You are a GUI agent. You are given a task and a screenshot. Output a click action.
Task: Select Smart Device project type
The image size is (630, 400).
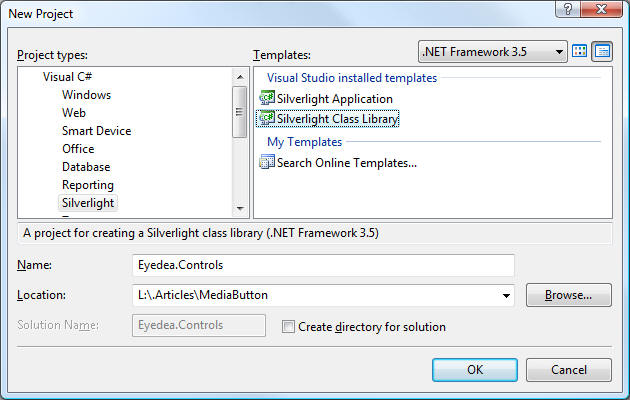[x=96, y=131]
